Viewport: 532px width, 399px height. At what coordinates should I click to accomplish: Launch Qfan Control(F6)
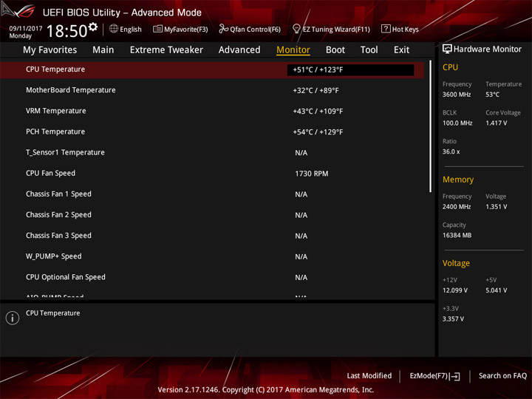click(250, 29)
